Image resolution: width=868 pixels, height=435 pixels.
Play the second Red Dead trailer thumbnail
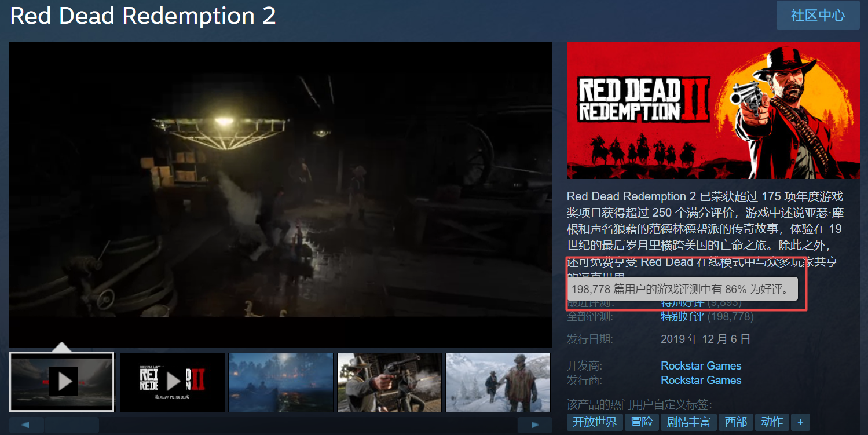172,382
